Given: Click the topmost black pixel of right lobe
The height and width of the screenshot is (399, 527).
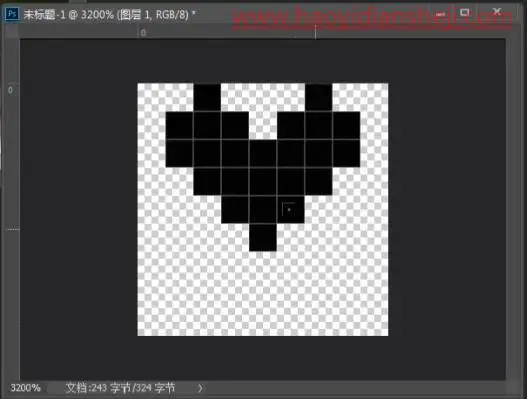Looking at the screenshot, I should 319,97.
